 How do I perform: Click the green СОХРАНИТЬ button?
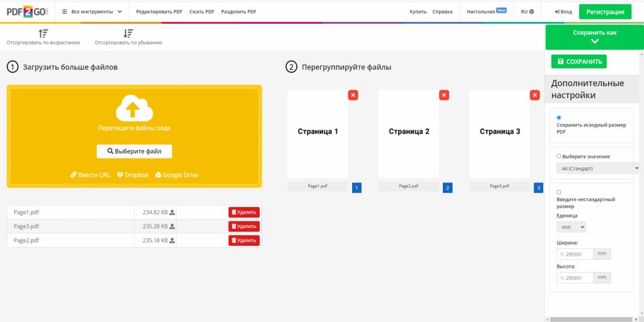(x=579, y=62)
